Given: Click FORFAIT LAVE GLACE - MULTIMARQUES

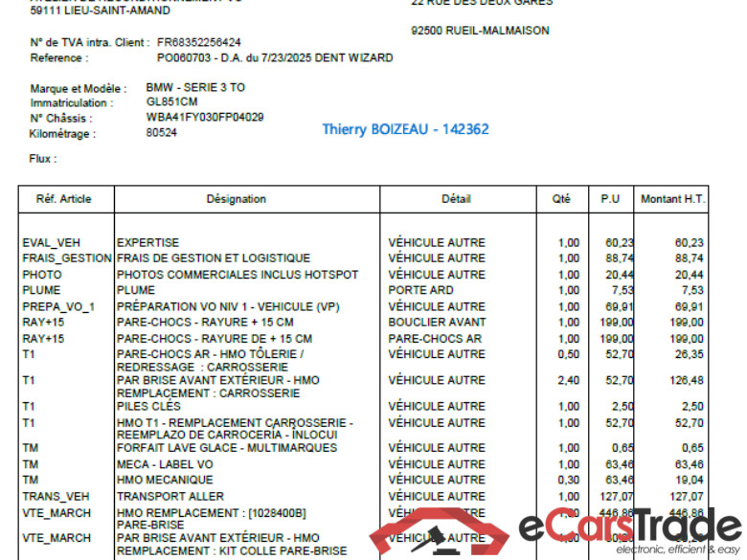Looking at the screenshot, I should [227, 448].
